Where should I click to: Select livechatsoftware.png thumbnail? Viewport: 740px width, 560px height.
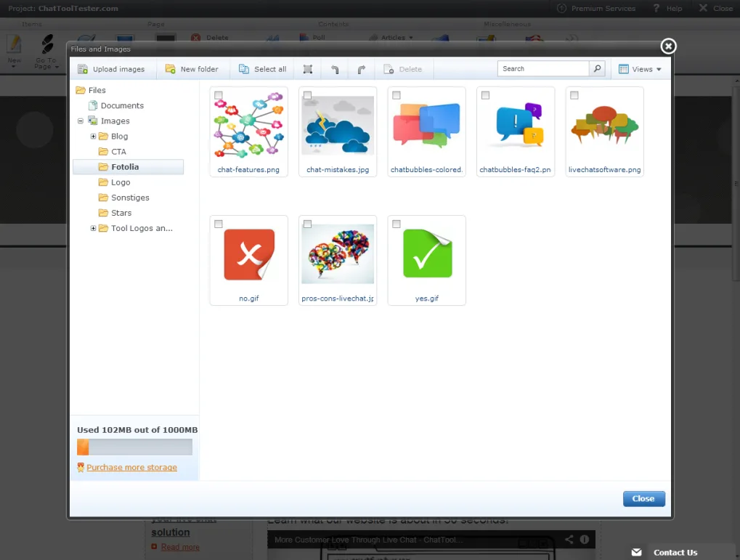coord(604,125)
